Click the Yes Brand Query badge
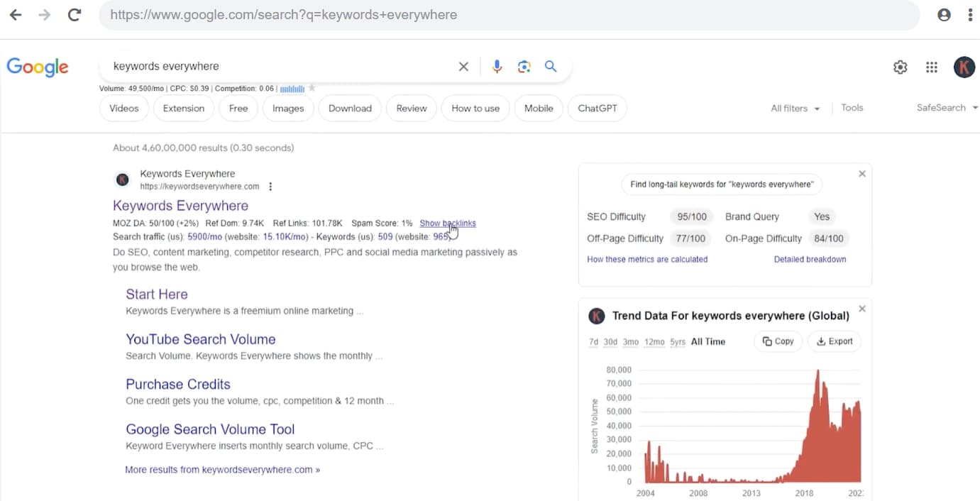980x501 pixels. point(822,217)
